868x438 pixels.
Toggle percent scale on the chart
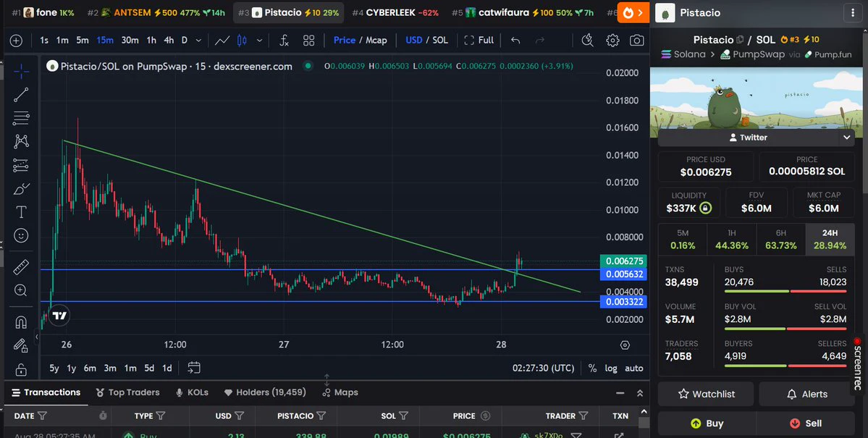(x=592, y=368)
